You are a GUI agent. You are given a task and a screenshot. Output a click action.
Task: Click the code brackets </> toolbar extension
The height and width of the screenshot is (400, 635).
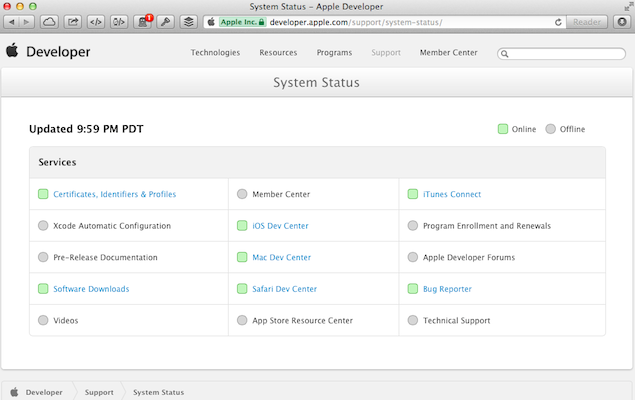point(96,22)
